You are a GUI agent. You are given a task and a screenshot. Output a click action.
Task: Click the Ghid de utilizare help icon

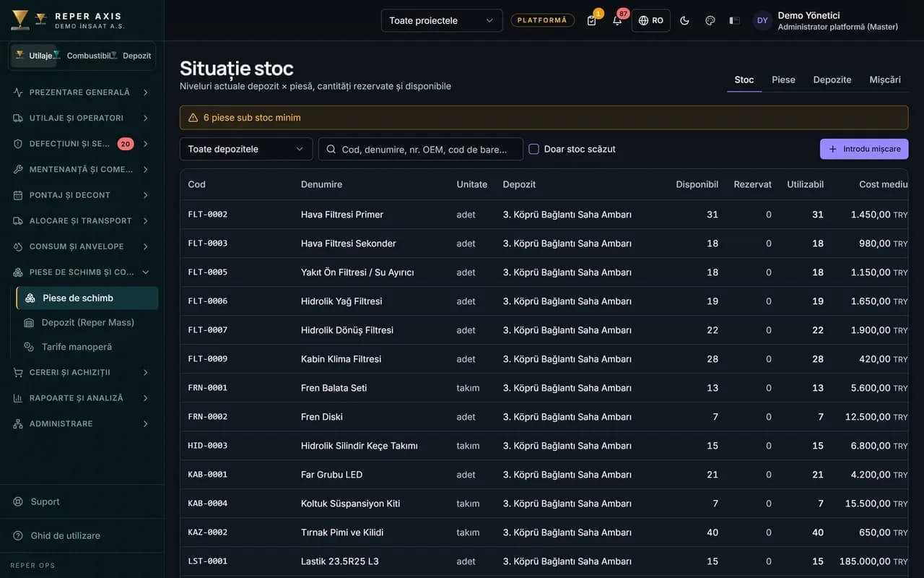(x=18, y=535)
